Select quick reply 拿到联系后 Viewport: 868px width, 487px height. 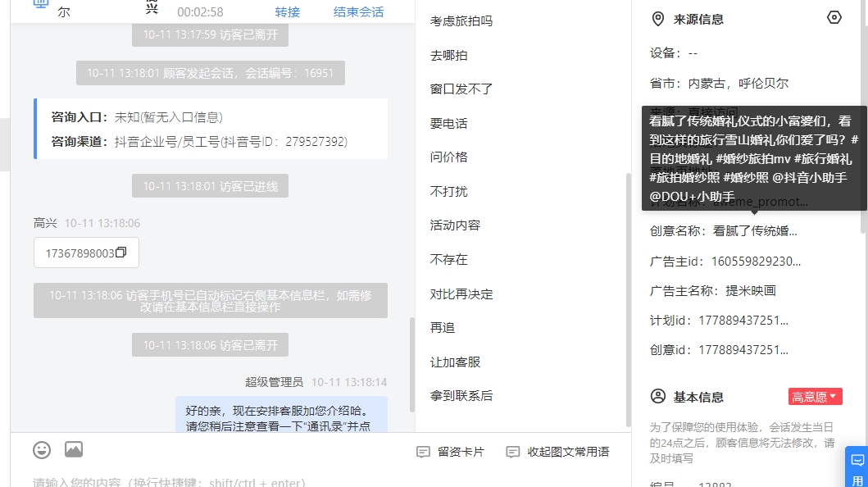461,396
